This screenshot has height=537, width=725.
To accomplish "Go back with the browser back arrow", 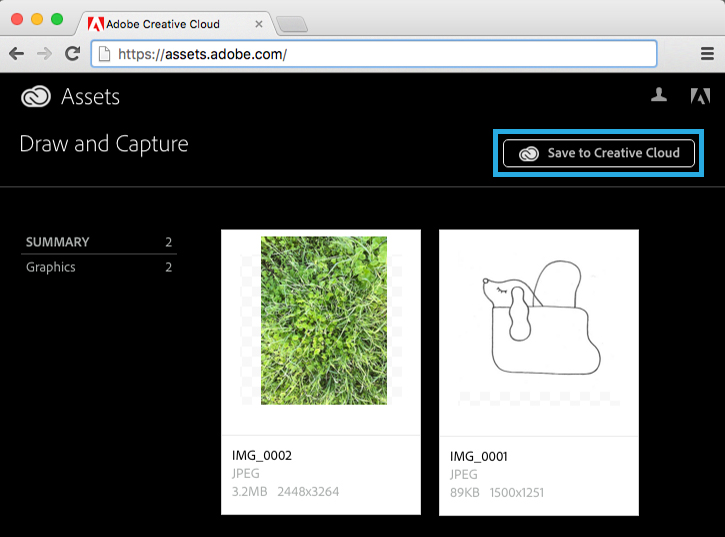I will point(17,54).
